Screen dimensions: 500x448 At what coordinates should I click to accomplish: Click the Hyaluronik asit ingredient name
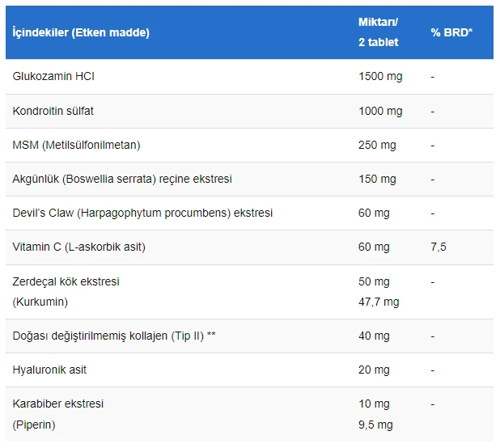tap(49, 370)
